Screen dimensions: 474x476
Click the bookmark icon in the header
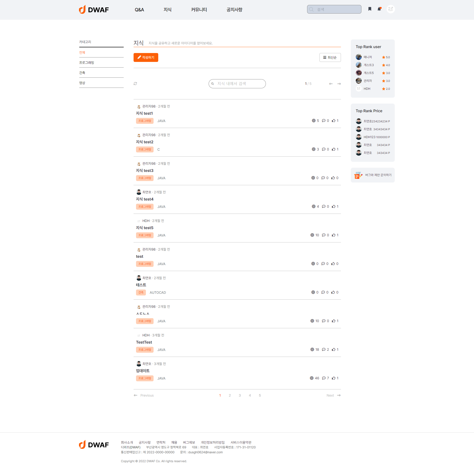[370, 9]
